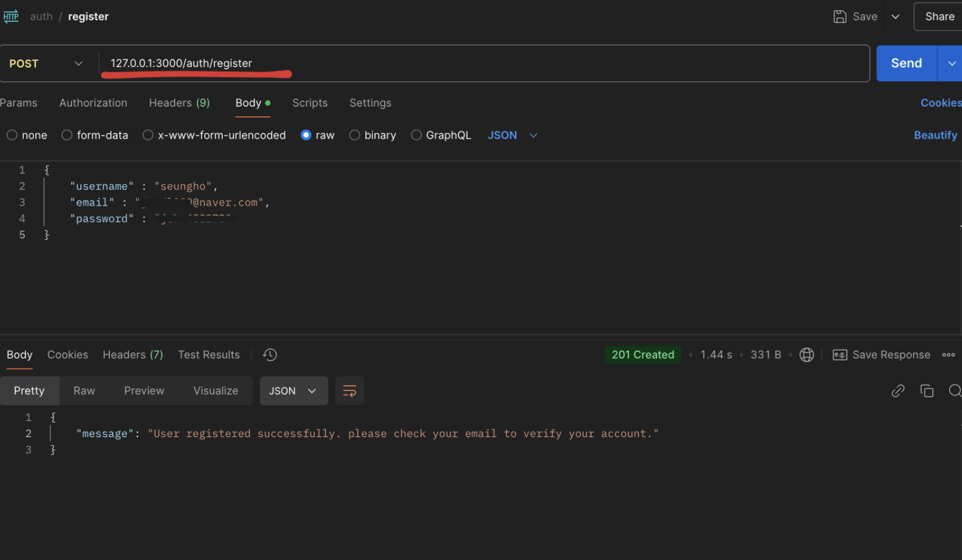Expand the Save options arrow
962x560 pixels.
tap(895, 17)
